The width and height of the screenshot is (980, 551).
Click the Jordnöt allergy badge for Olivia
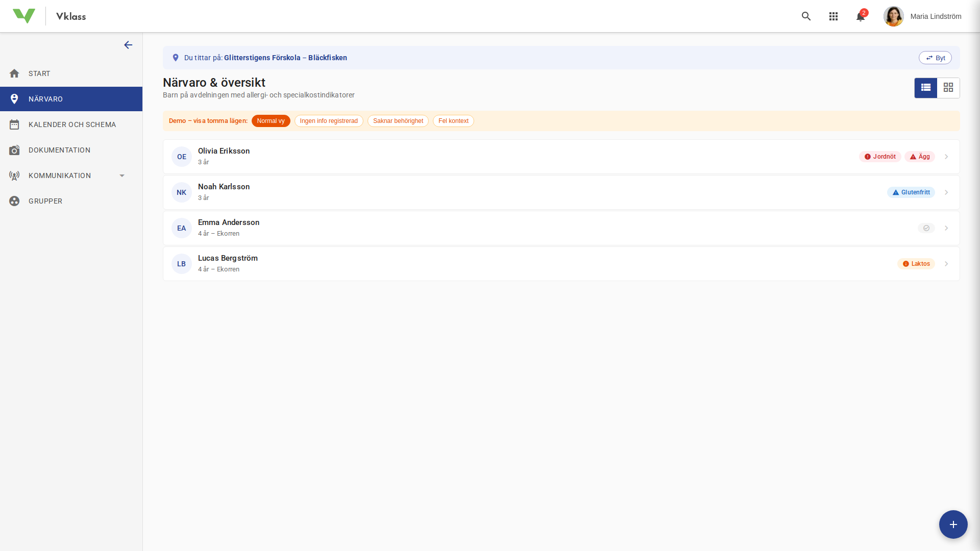(880, 157)
